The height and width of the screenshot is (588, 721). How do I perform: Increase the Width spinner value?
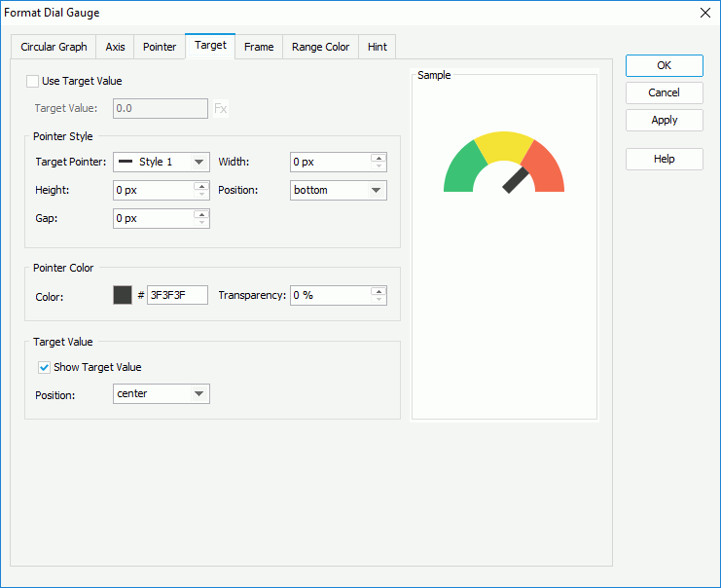tap(379, 158)
